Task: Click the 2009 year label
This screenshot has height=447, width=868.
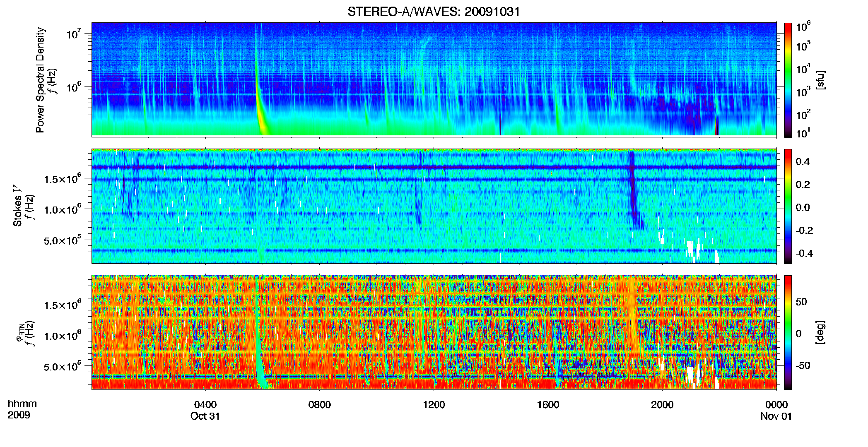Action: coord(19,415)
